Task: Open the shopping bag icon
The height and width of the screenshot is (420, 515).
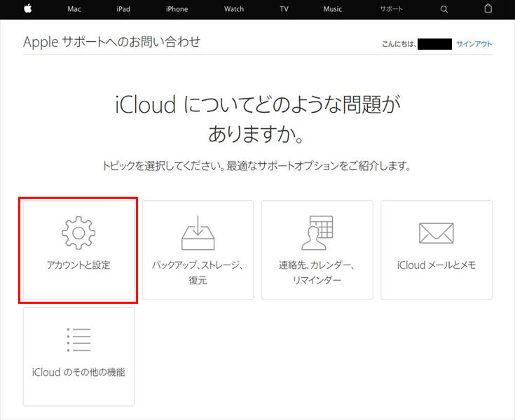Action: [488, 8]
